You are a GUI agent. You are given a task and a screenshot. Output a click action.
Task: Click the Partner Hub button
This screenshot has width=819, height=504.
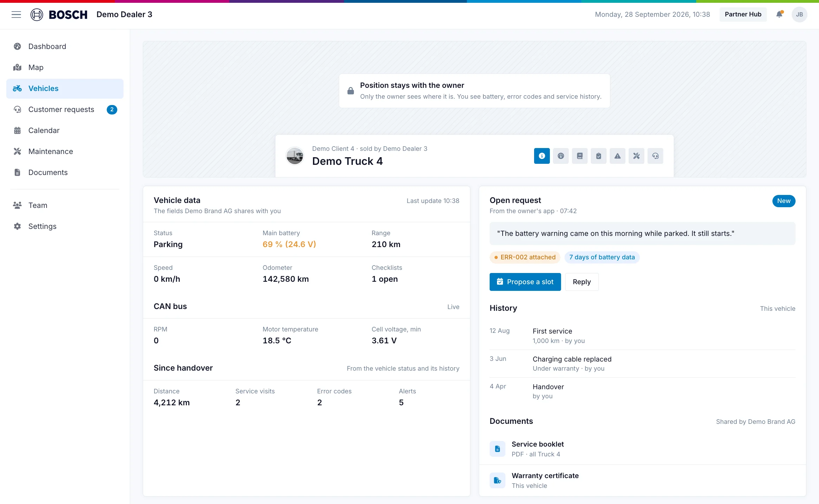point(743,14)
